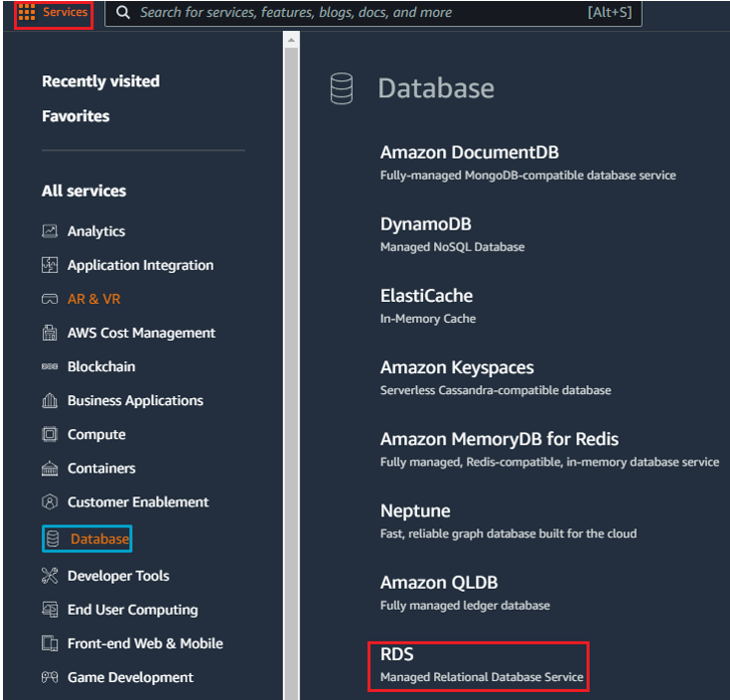Click the scrollbar up arrow
The width and height of the screenshot is (730, 700).
coord(291,40)
